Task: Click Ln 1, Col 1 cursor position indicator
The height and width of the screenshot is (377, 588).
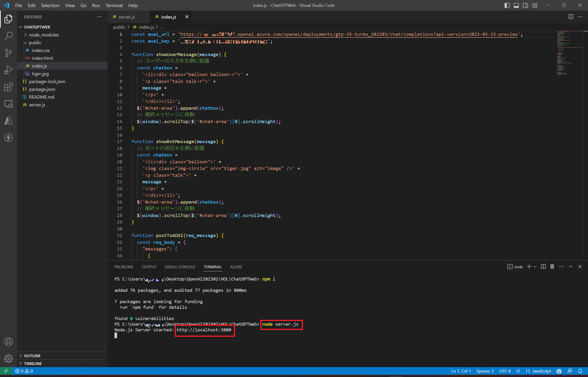Action: (x=461, y=371)
